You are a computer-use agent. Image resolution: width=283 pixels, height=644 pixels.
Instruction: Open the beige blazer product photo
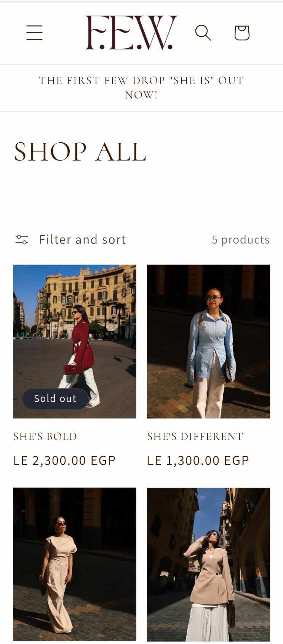(x=208, y=563)
